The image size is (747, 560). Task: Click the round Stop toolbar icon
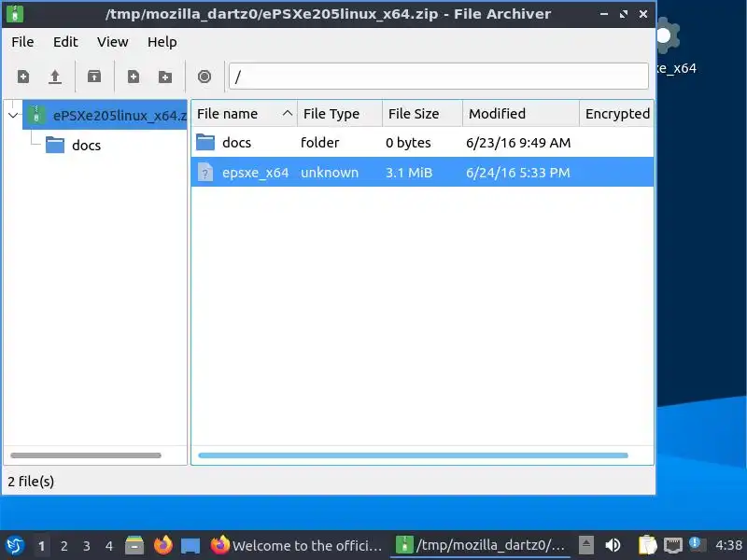click(204, 77)
